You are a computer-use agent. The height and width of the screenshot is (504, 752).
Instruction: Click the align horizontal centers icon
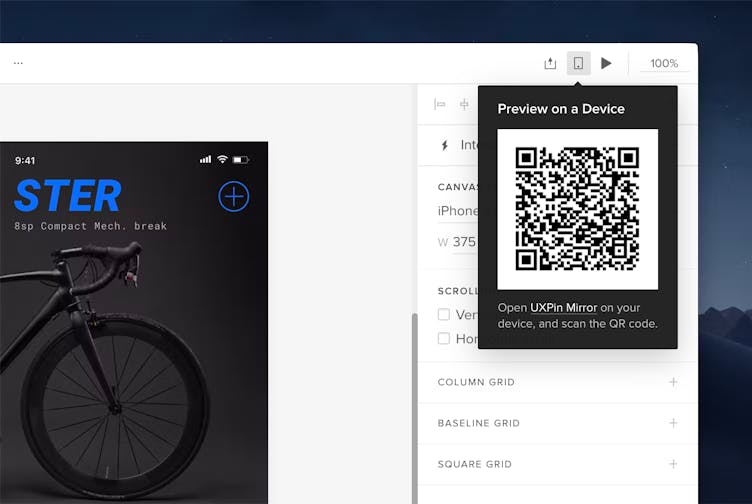coord(464,104)
